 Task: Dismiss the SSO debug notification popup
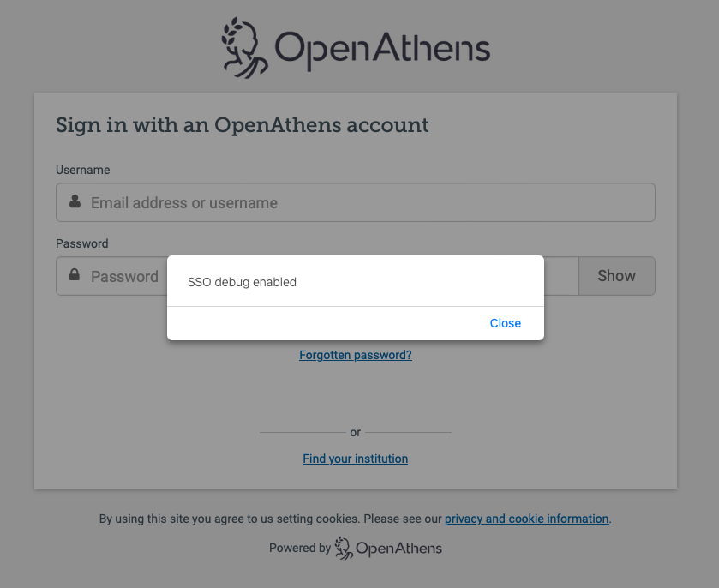click(505, 323)
